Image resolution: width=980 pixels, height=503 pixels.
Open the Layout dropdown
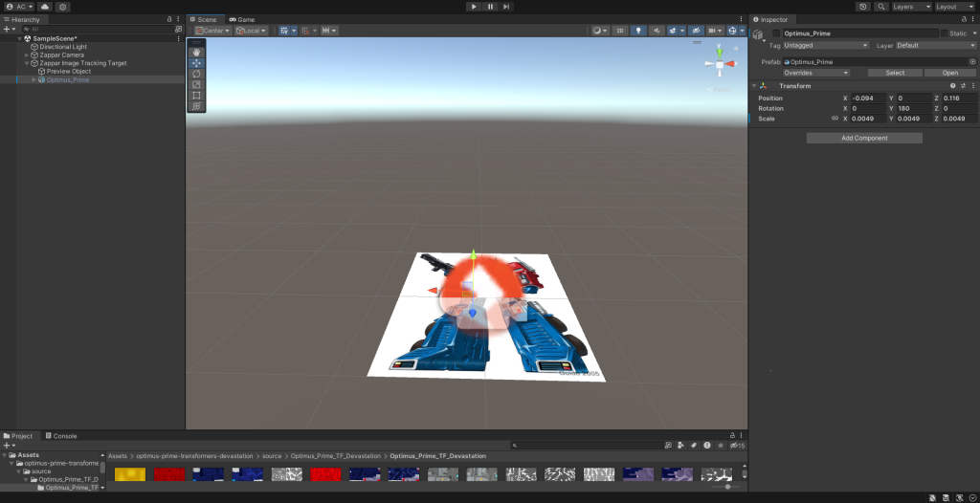952,7
